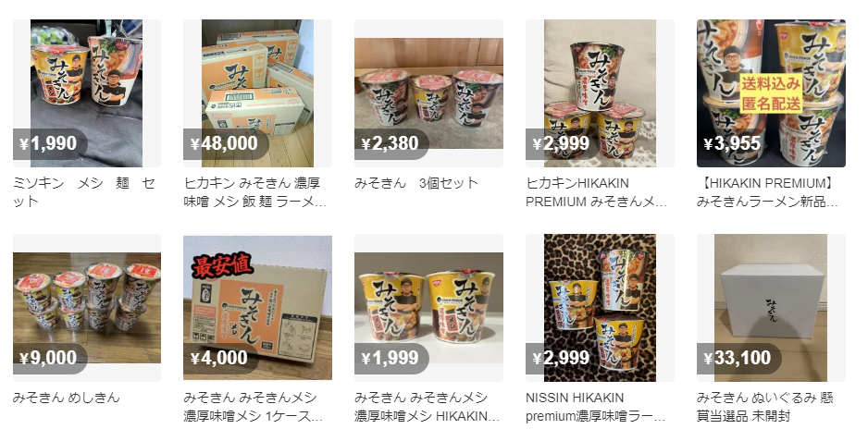
Task: Open the ¥48,000 cardboard boxes listing image
Action: [257, 93]
